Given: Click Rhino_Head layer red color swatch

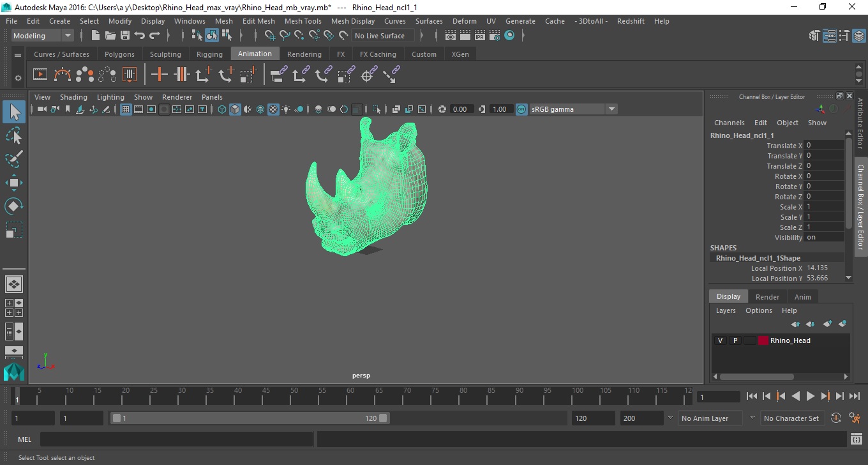Looking at the screenshot, I should click(763, 340).
